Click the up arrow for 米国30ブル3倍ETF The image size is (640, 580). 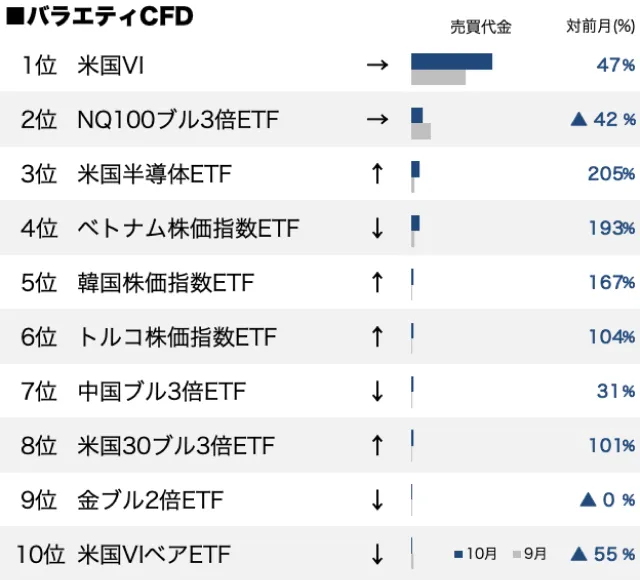click(377, 444)
